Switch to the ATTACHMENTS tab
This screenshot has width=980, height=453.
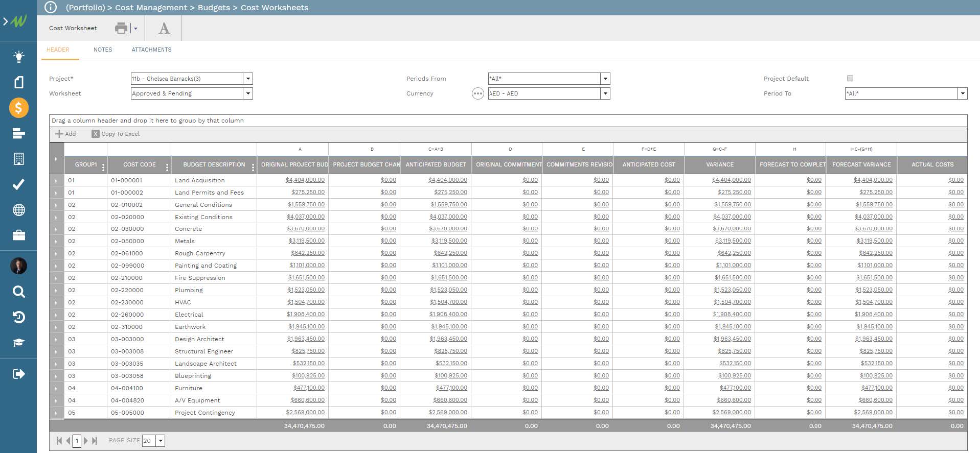click(151, 50)
